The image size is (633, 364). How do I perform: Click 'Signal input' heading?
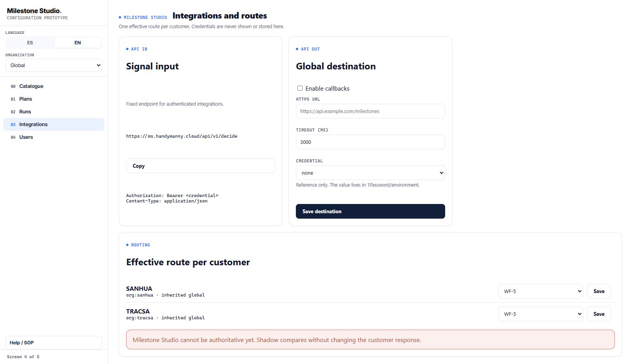pyautogui.click(x=152, y=66)
